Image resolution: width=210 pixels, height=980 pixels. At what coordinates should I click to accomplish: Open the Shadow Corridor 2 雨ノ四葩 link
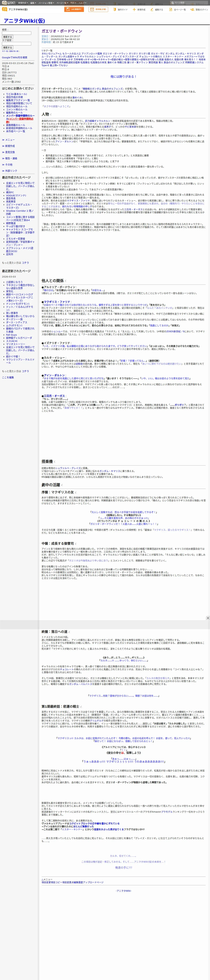pos(20,212)
